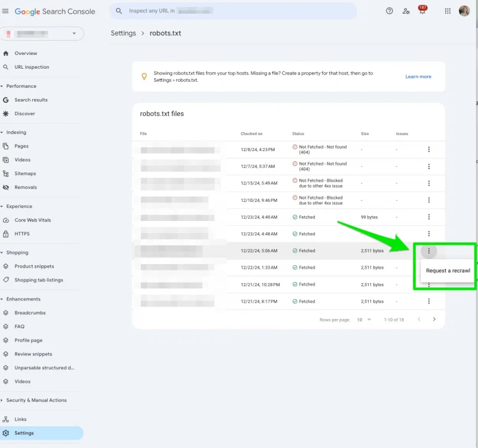
Task: Open users and permissions settings icon
Action: pyautogui.click(x=406, y=11)
